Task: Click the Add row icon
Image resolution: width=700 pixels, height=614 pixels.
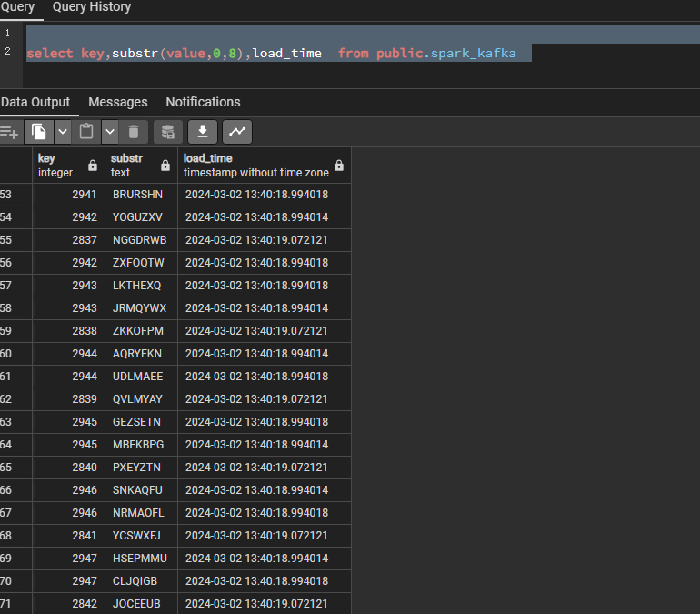Action: tap(9, 132)
